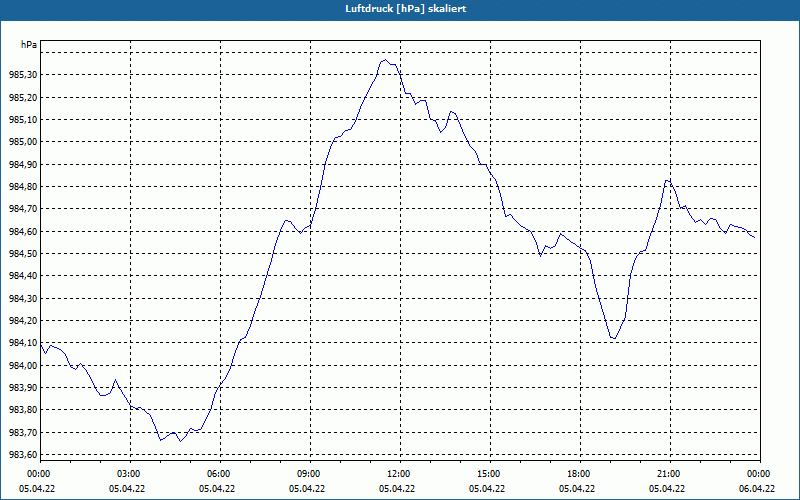
Task: Pick the 983,80 y-axis label
Action: [23, 410]
